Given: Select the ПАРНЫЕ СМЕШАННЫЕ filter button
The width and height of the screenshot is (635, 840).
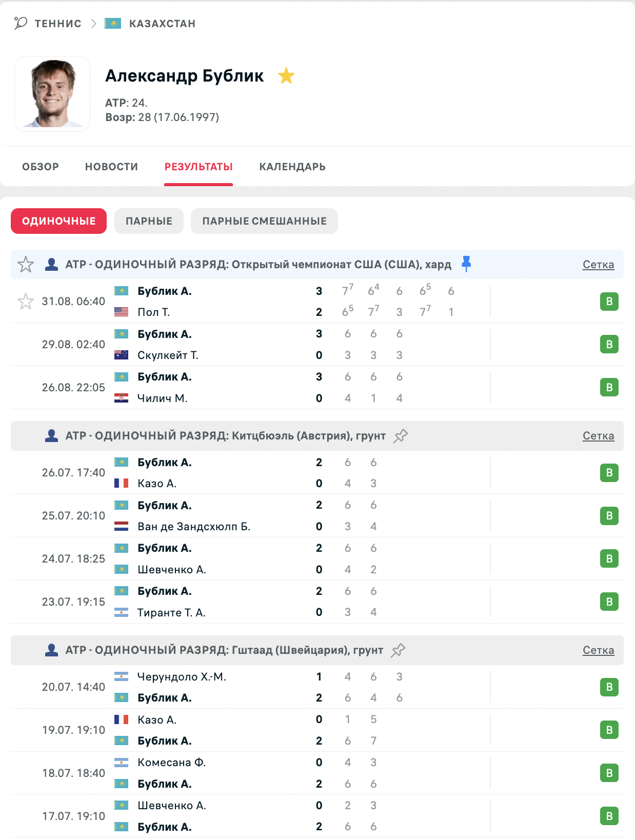Looking at the screenshot, I should 264,221.
